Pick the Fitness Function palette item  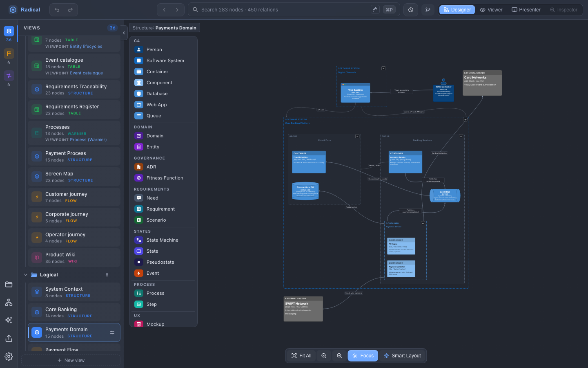[x=163, y=178]
